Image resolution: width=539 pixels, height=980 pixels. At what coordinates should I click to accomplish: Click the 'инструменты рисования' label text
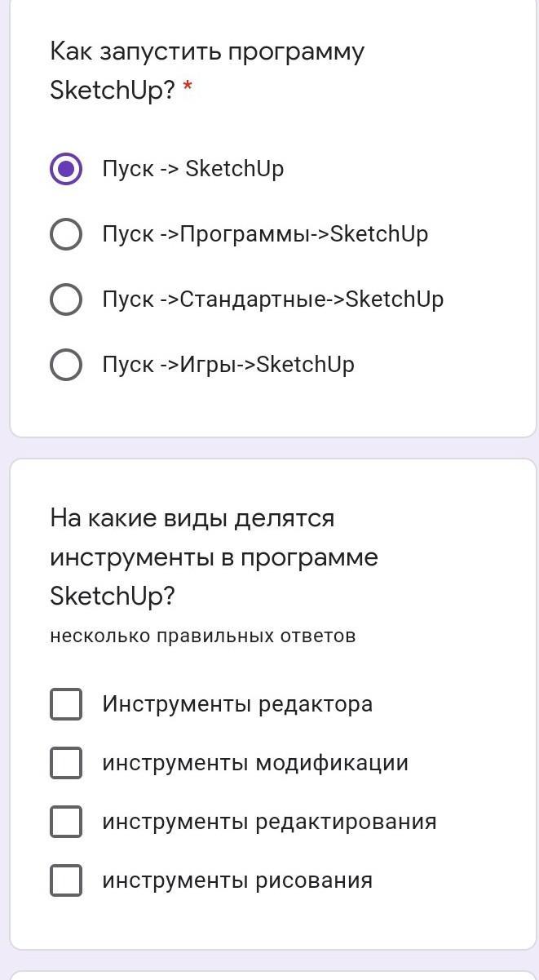[x=237, y=880]
